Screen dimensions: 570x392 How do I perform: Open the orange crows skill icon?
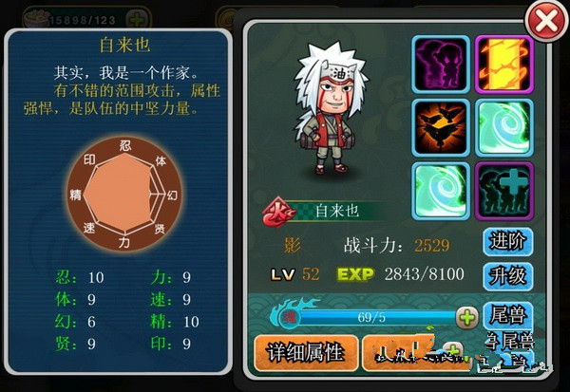tap(441, 127)
